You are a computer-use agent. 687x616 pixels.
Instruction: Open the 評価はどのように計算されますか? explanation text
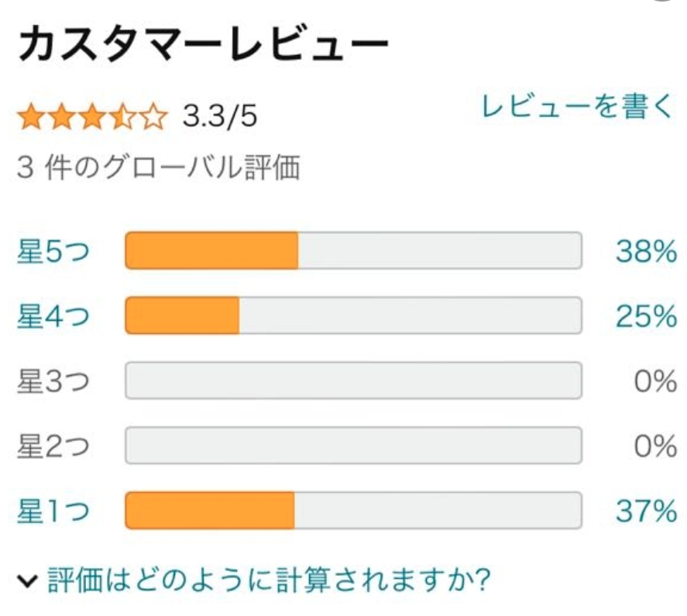point(269,580)
